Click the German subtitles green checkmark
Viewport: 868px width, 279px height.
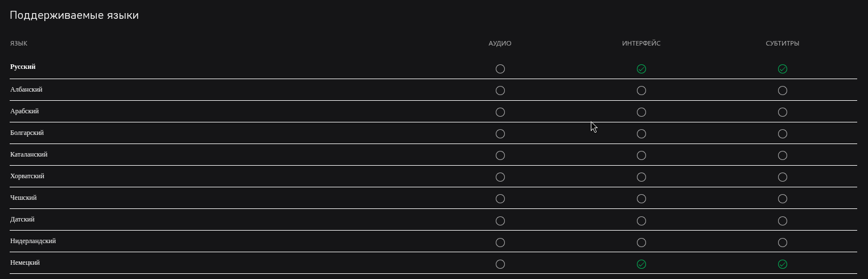pos(783,264)
